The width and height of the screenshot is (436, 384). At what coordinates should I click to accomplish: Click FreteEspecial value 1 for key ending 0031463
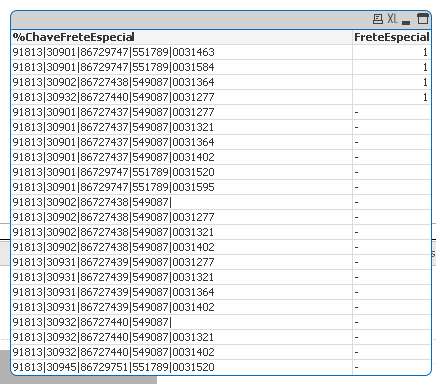(392, 52)
